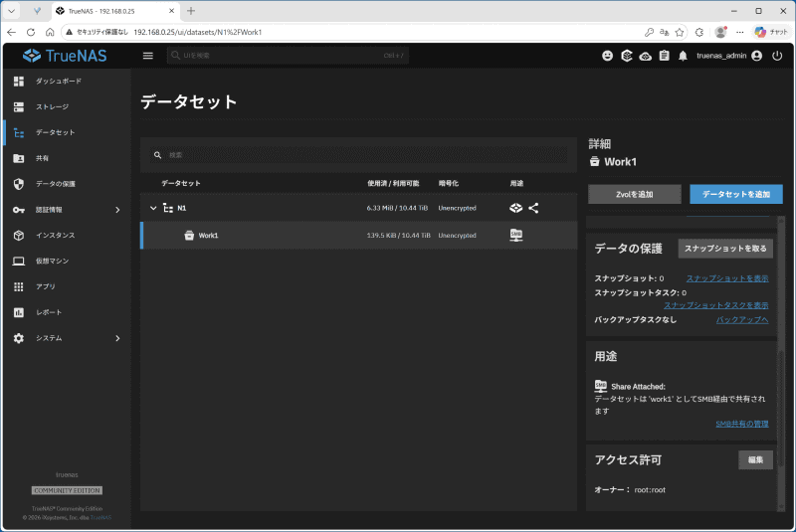Click apps usage icon on N1 row
The width and height of the screenshot is (796, 532).
pos(515,208)
